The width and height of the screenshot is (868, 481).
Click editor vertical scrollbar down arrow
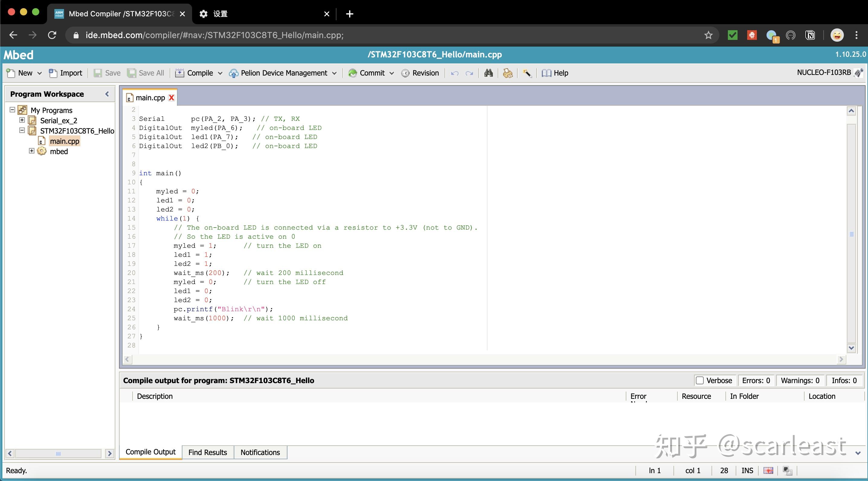point(851,348)
